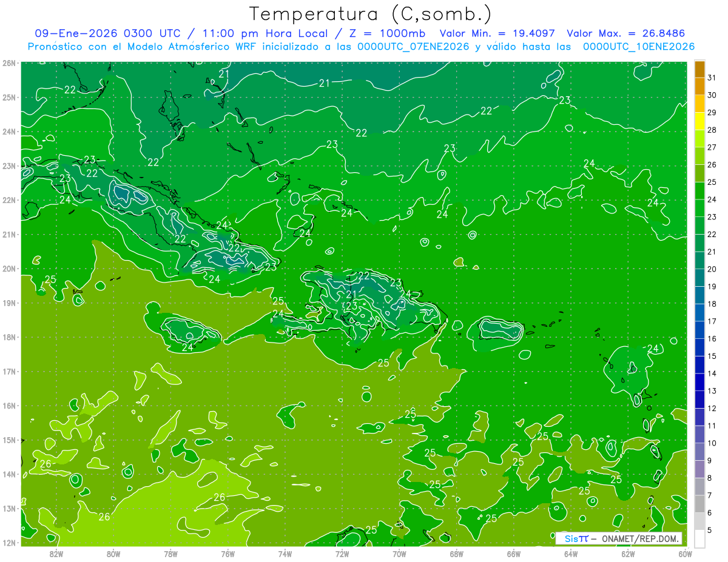728x562 pixels.
Task: Pick the gray swatch between 6 and 7
Action: [x=699, y=504]
